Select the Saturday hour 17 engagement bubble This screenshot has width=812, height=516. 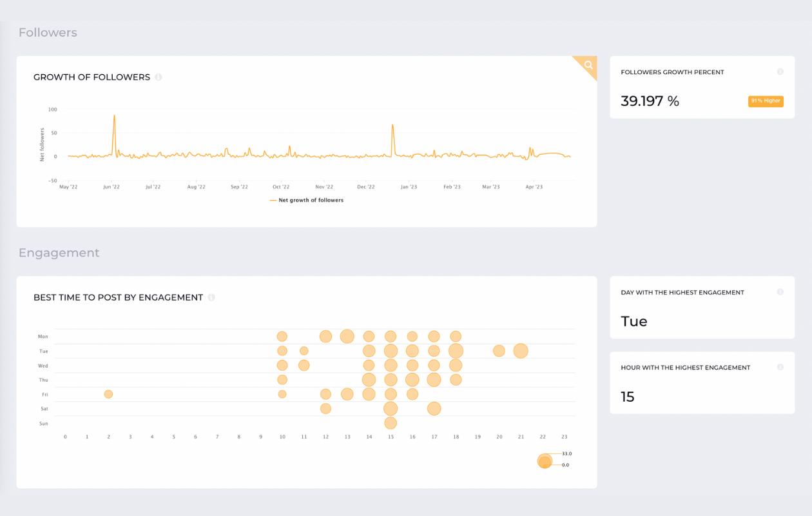pyautogui.click(x=434, y=408)
